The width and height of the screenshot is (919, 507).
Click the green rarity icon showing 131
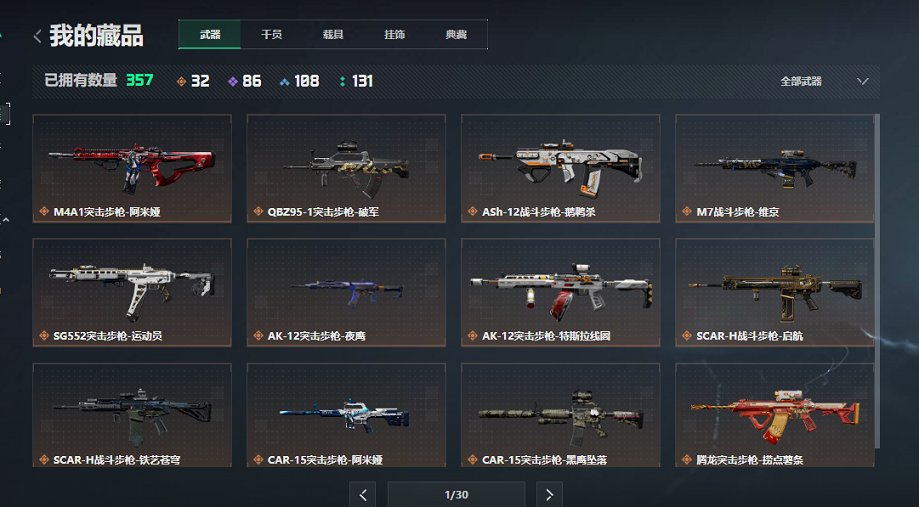342,81
